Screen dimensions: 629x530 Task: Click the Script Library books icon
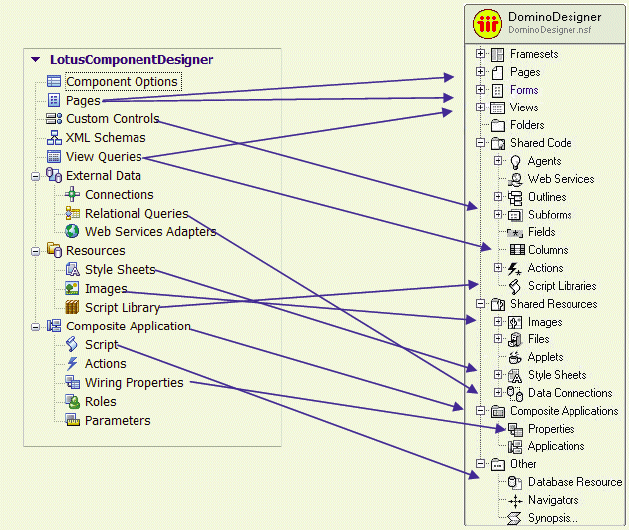point(72,307)
